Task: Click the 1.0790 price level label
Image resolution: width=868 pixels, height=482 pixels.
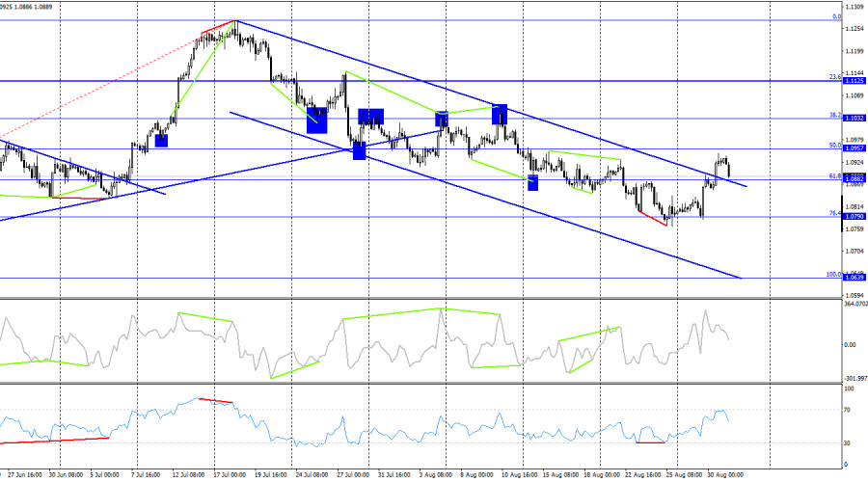Action: tap(854, 216)
